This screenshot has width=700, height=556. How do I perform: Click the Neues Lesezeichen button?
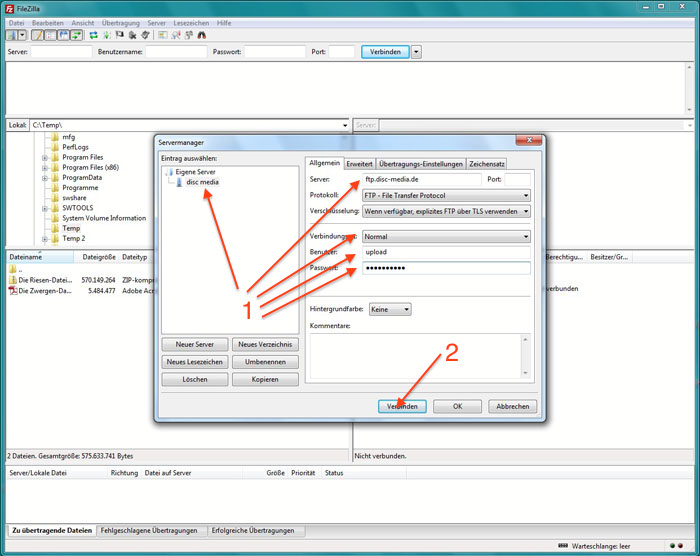tap(195, 362)
